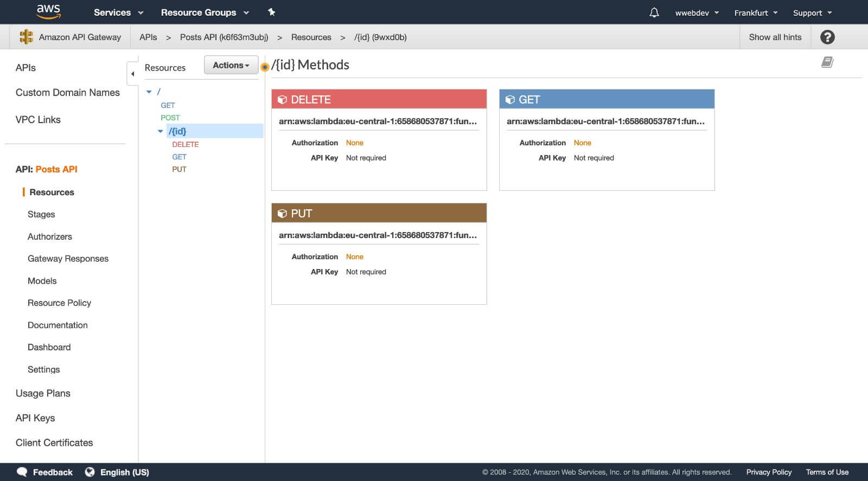Open Resource Policy
The height and width of the screenshot is (481, 868).
tap(59, 303)
